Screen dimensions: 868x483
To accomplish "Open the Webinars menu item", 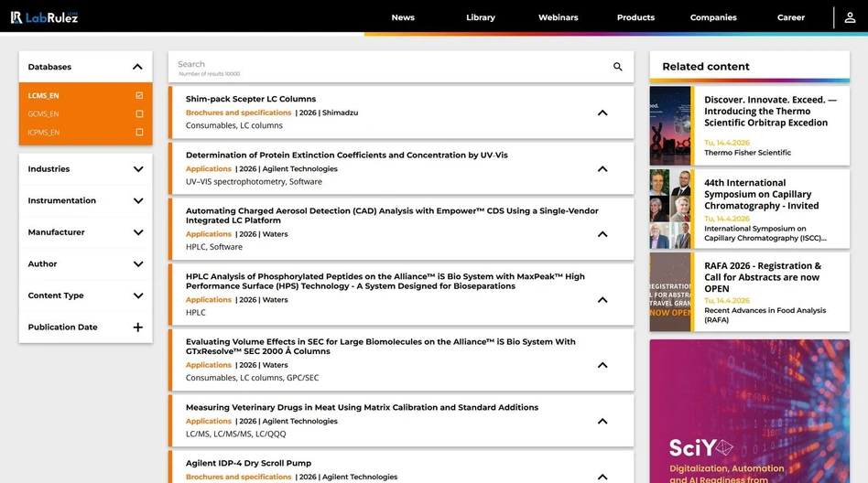I will [558, 17].
